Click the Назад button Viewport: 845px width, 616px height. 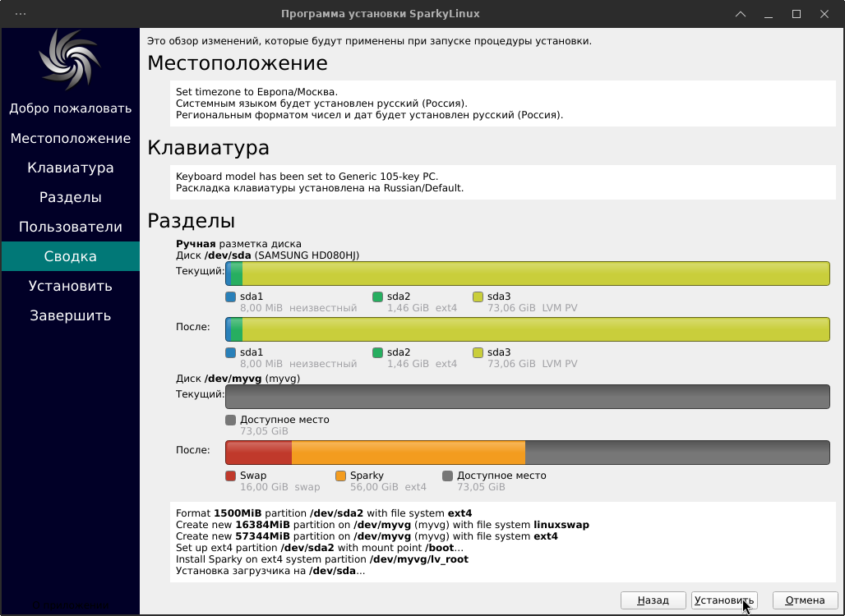(x=653, y=600)
